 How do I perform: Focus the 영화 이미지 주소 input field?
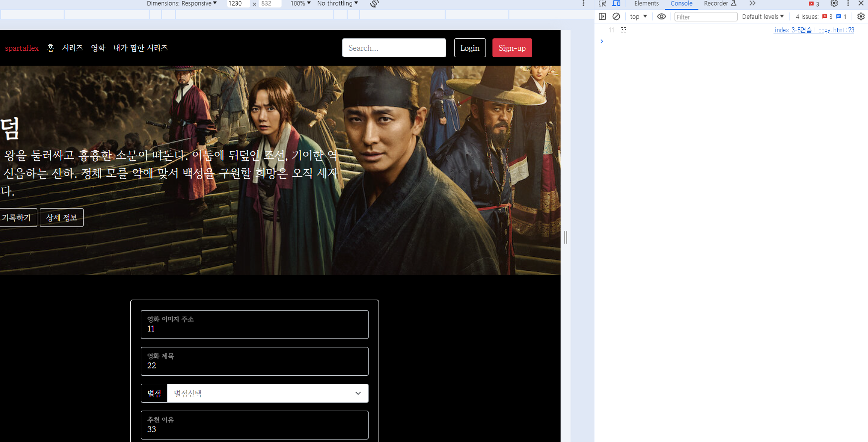pyautogui.click(x=255, y=325)
